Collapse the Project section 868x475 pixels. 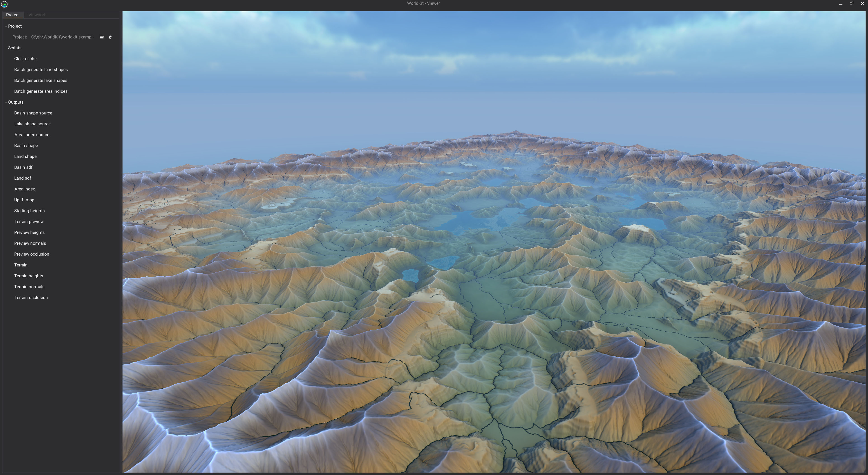pyautogui.click(x=6, y=26)
